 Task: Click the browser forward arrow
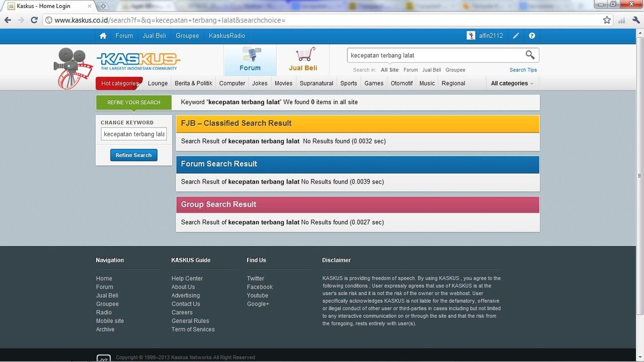21,20
